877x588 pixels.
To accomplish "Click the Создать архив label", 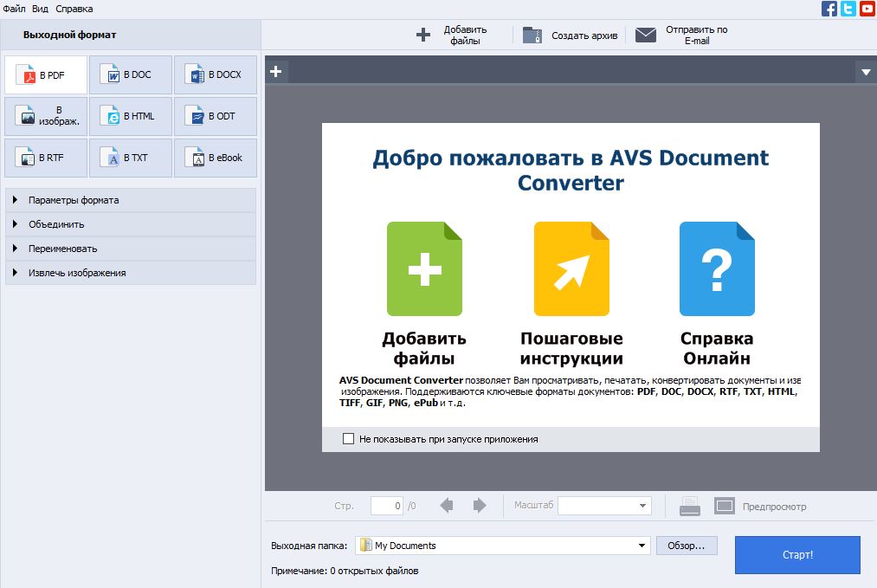I will (x=584, y=36).
